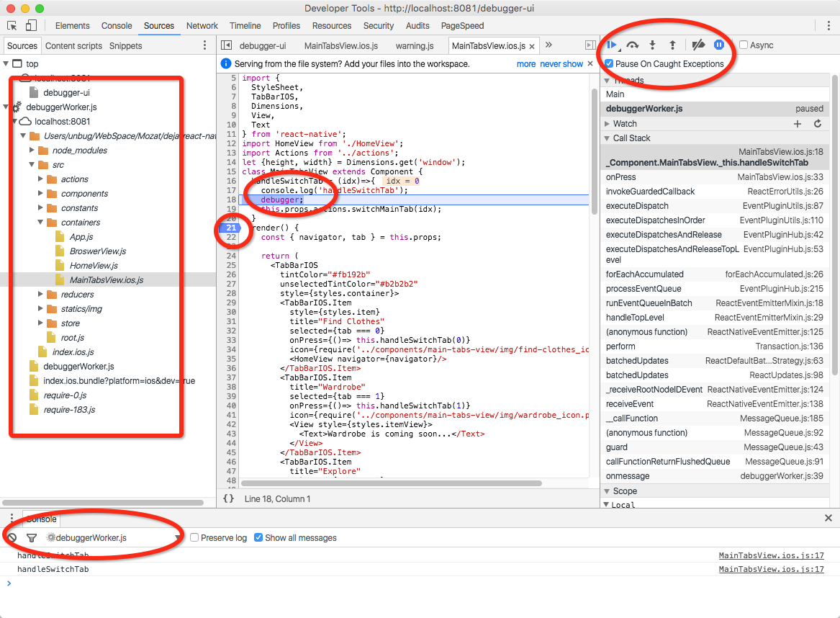This screenshot has height=618, width=840.
Task: Enable the Async checkbox
Action: click(744, 45)
